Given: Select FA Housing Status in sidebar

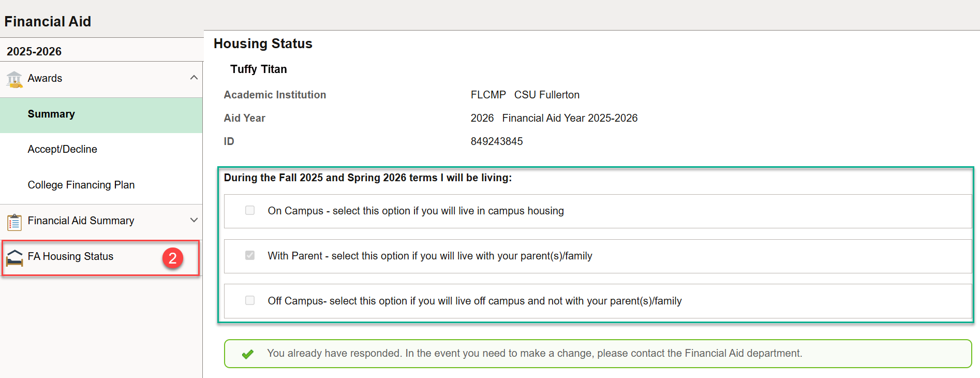Looking at the screenshot, I should (70, 256).
